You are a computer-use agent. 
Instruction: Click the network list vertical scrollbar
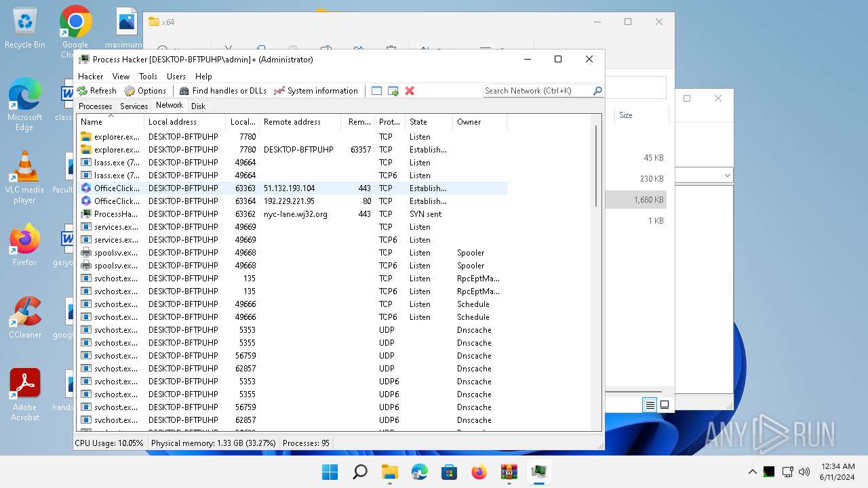click(597, 166)
